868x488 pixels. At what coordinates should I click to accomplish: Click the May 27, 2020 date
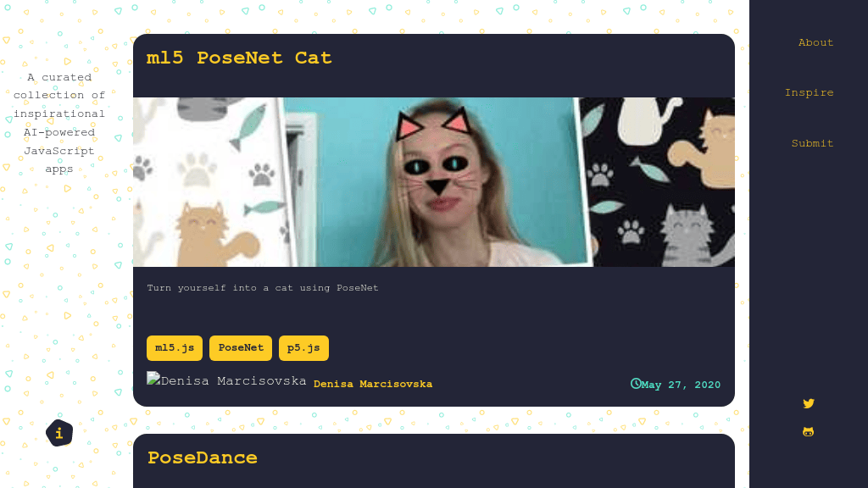pyautogui.click(x=681, y=385)
